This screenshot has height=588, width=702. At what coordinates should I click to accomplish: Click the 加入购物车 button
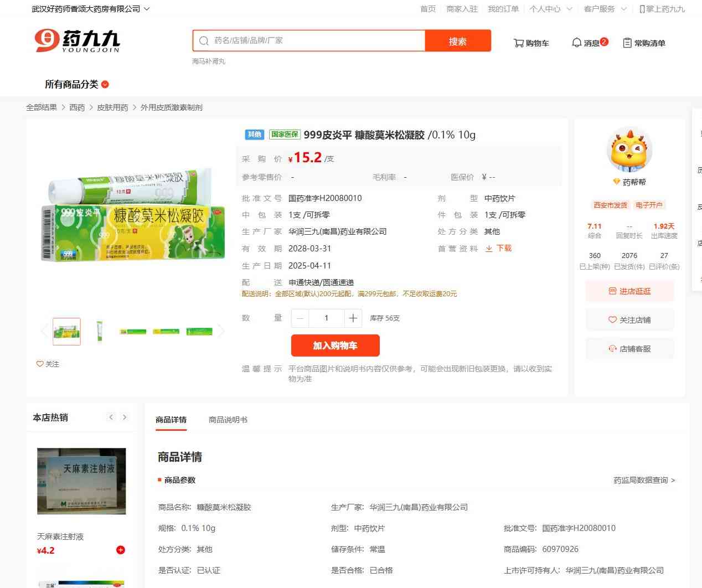[x=335, y=345]
